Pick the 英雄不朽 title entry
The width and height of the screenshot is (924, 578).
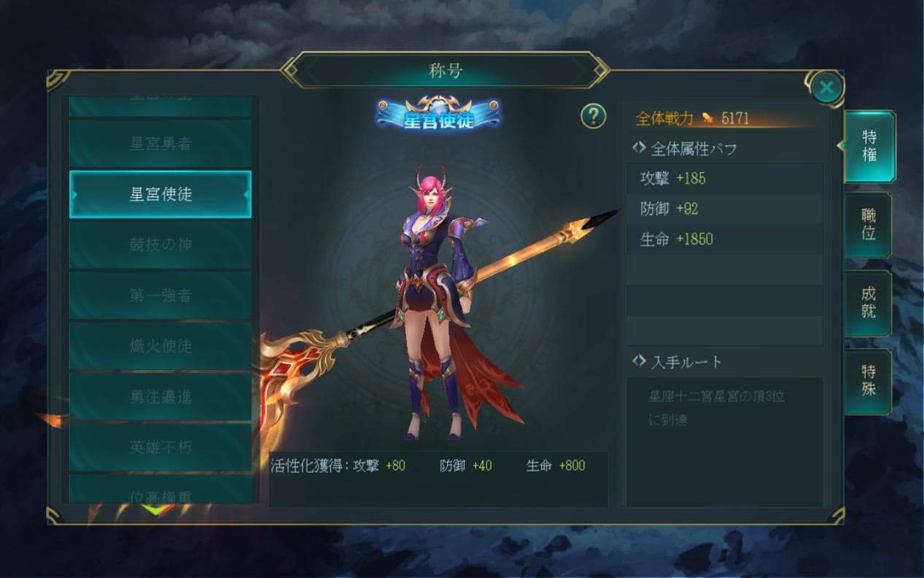tap(160, 447)
